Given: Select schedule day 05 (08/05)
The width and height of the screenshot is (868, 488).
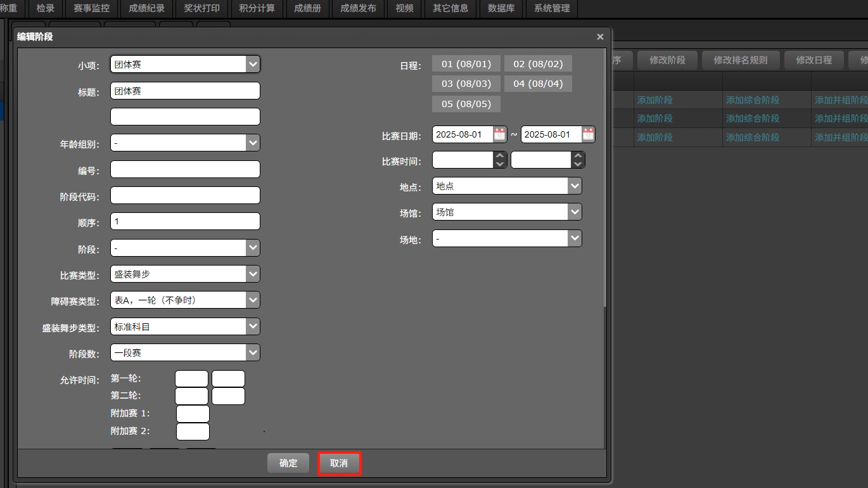Looking at the screenshot, I should 466,103.
